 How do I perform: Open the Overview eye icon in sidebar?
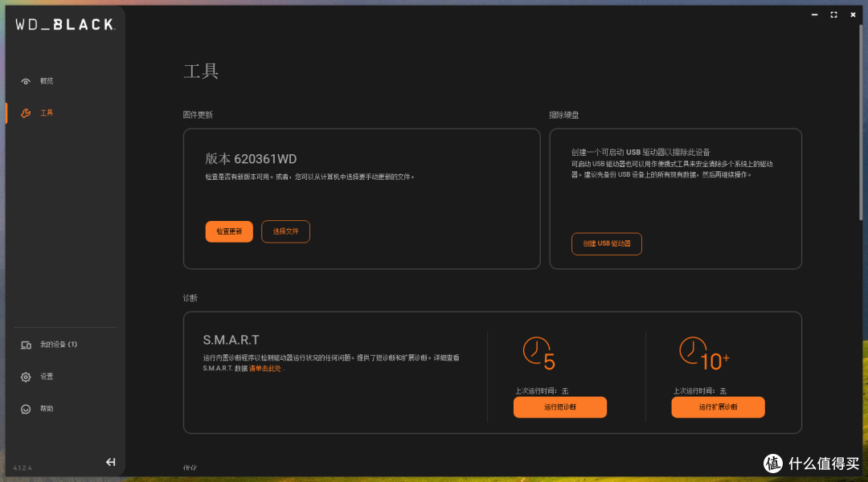point(26,81)
